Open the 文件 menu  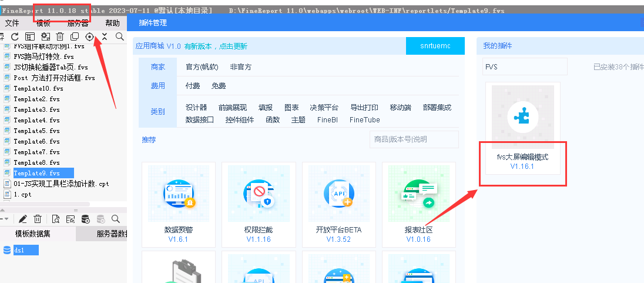tap(12, 24)
